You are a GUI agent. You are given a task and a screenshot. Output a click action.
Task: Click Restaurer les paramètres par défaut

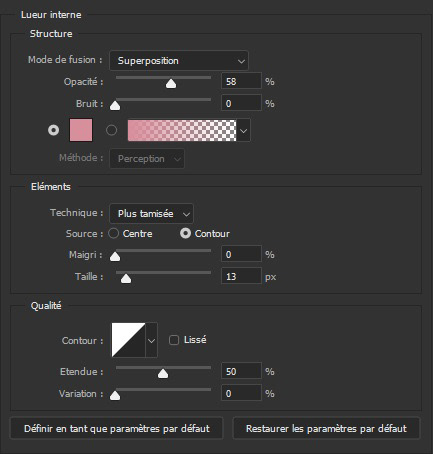(x=326, y=428)
